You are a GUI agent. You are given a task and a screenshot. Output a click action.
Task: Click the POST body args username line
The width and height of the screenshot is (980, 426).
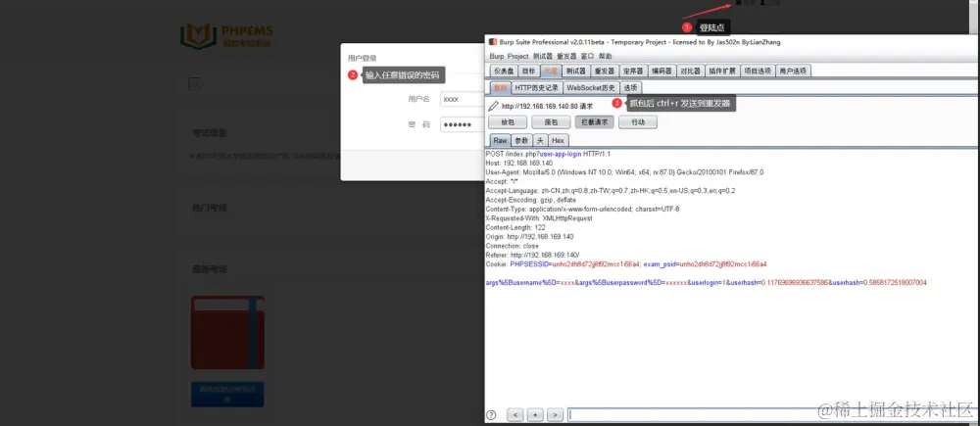pyautogui.click(x=707, y=283)
